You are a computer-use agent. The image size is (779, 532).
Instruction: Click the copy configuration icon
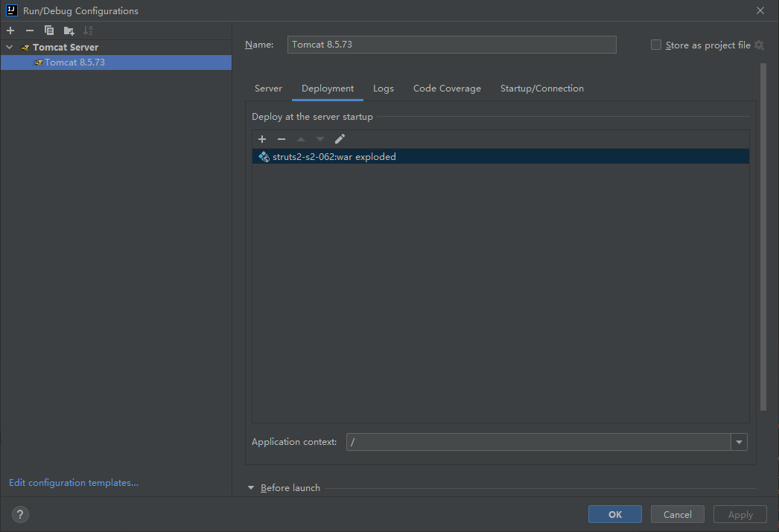[49, 31]
